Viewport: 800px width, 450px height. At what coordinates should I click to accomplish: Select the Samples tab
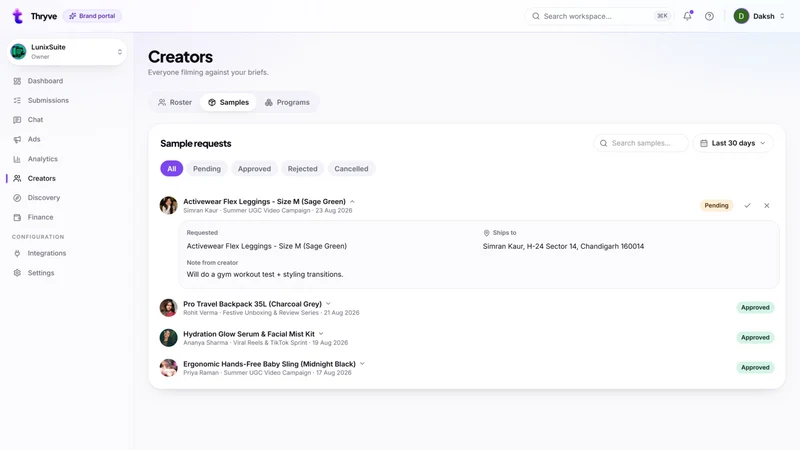point(228,103)
